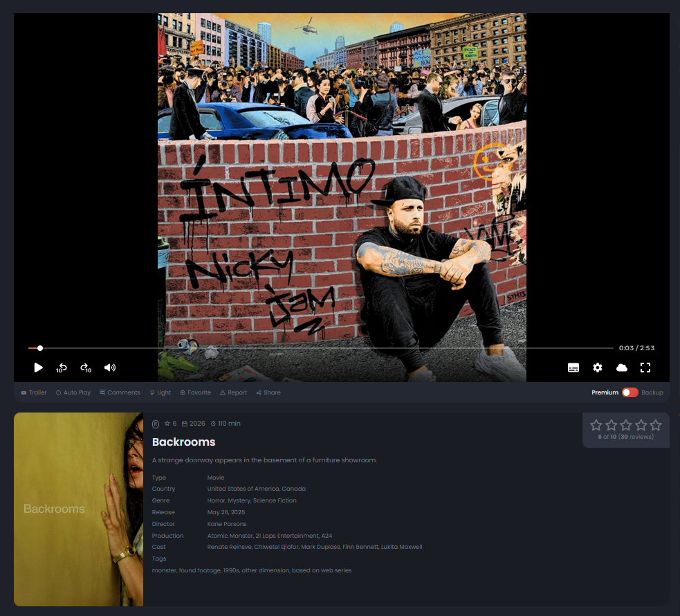Mute the volume speaker icon
The image size is (680, 616).
[x=110, y=368]
